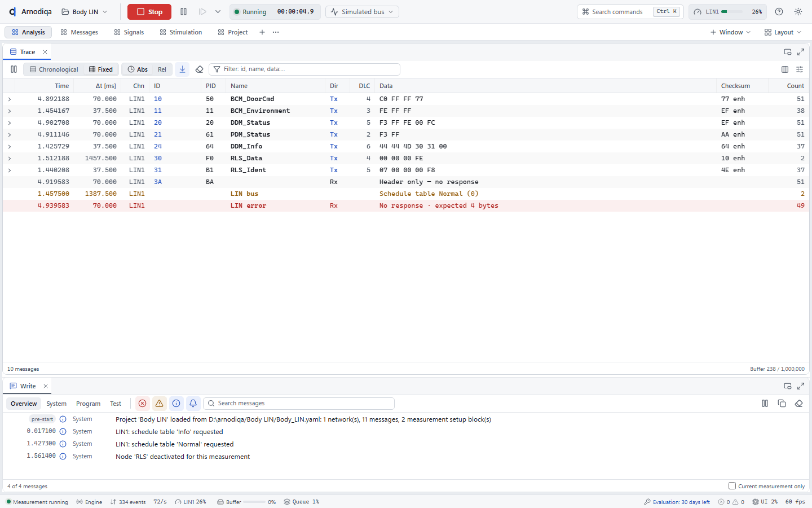Open the Stimulation tab
Screen dimensions: 812x508
point(180,32)
